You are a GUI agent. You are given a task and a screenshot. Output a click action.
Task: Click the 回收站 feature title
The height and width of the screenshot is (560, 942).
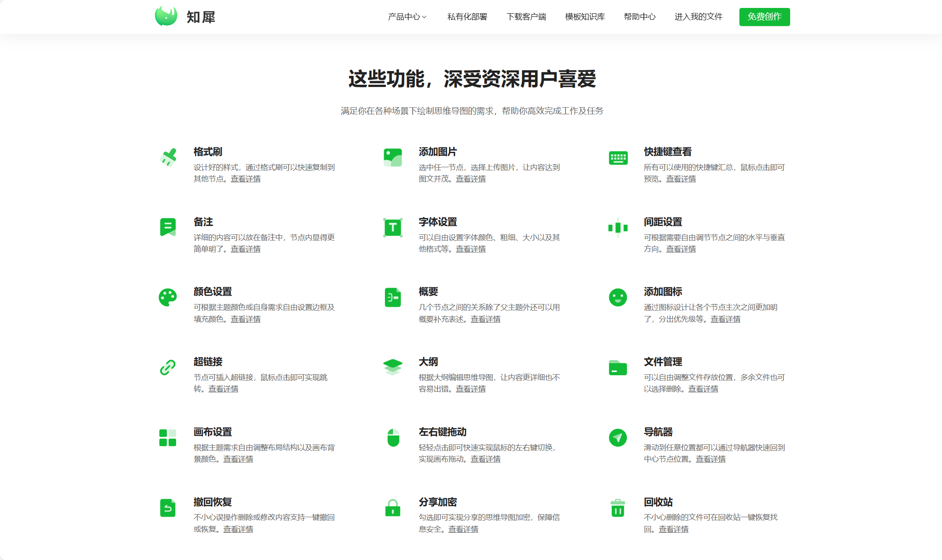point(658,502)
